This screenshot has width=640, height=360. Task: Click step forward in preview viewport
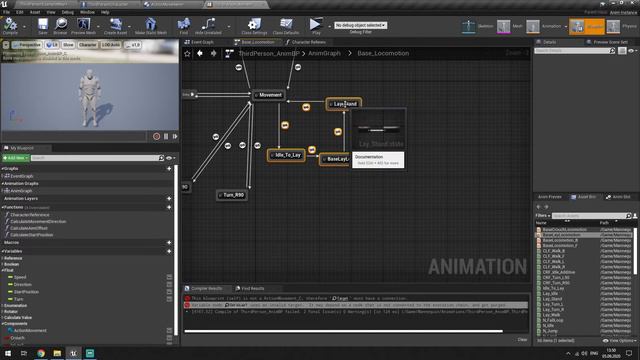[175, 136]
